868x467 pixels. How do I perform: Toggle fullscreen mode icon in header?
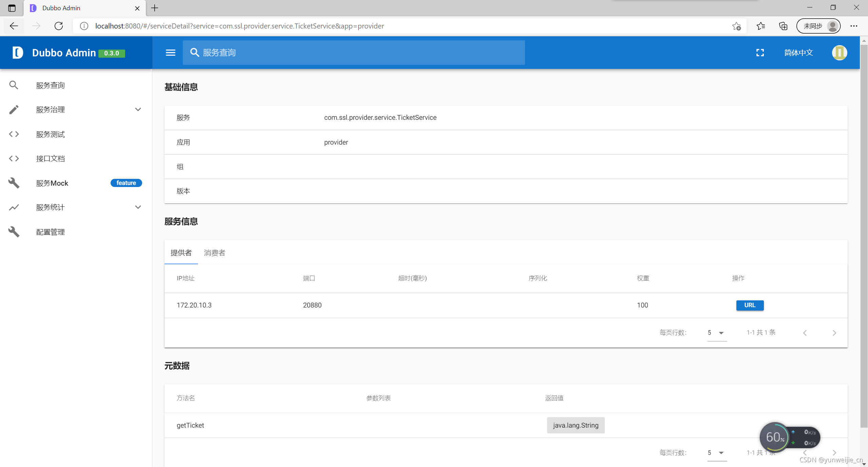tap(760, 53)
